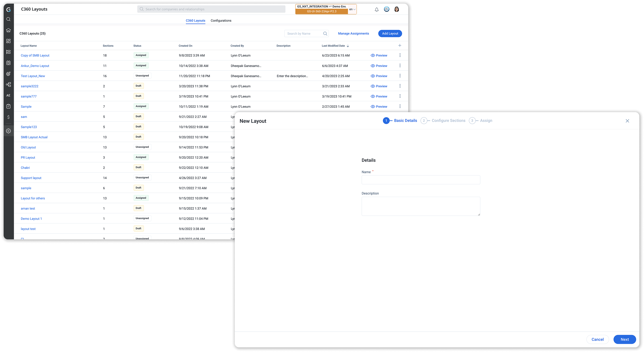
Task: Click the Gainsight G circle icon in header
Action: 387,9
